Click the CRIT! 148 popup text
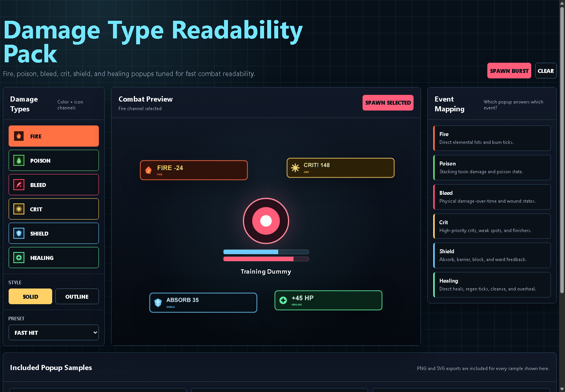The height and width of the screenshot is (392, 565). click(317, 165)
